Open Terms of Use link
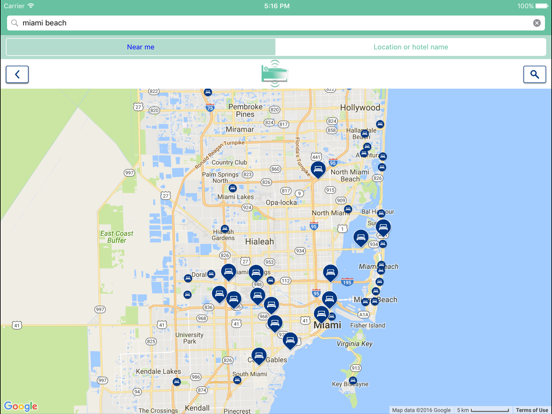The width and height of the screenshot is (552, 414). pyautogui.click(x=532, y=410)
